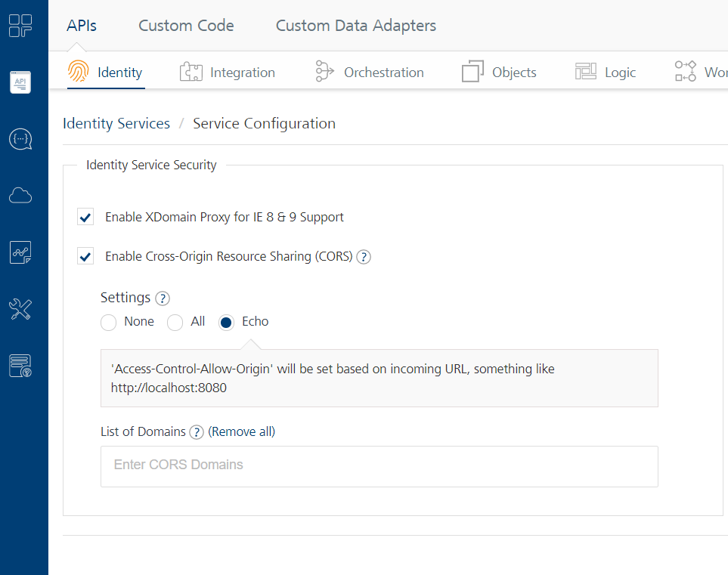The width and height of the screenshot is (728, 575).
Task: Select the None CORS setting
Action: (x=109, y=323)
